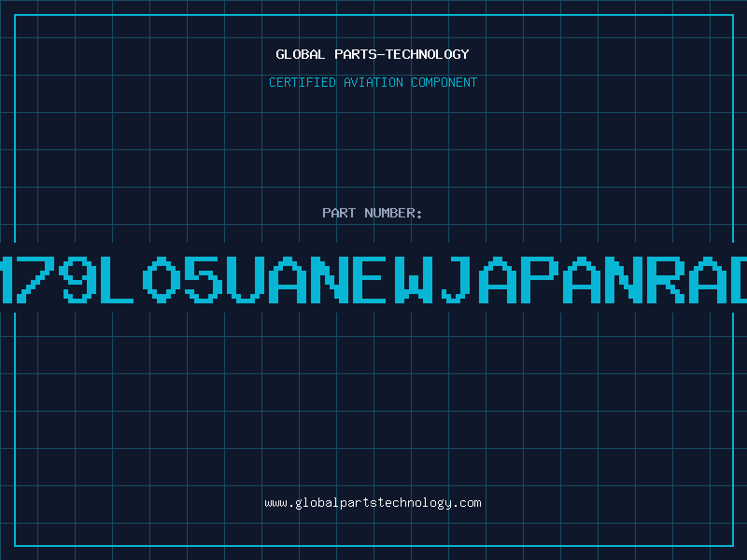
Task: Click the digit 9 in the part number
Action: coord(78,279)
